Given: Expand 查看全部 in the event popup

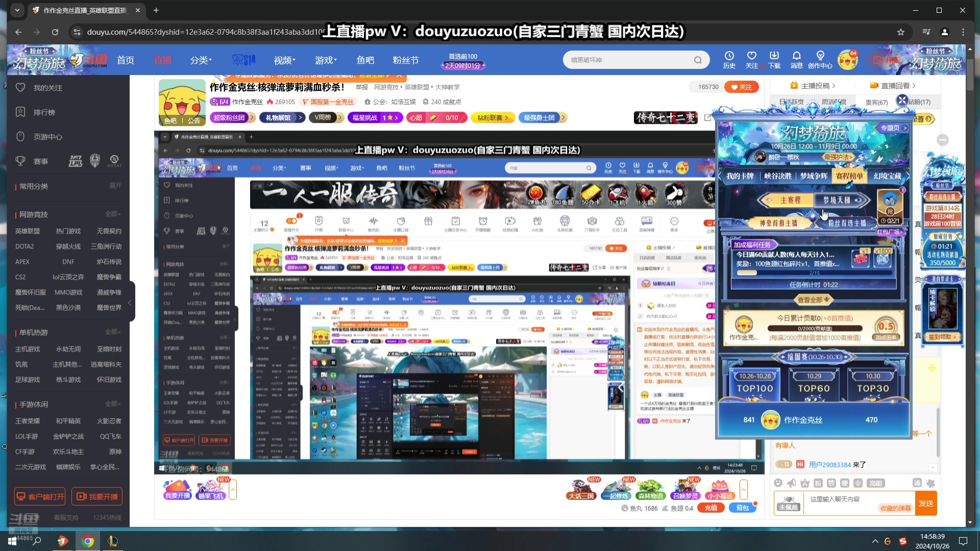Looking at the screenshot, I should 814,299.
